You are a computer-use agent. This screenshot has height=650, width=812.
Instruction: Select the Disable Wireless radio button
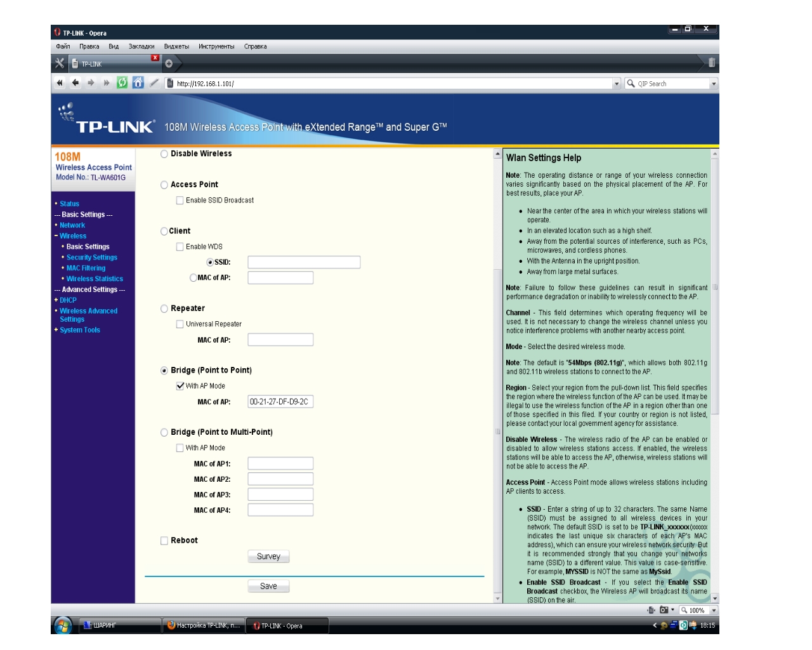164,154
